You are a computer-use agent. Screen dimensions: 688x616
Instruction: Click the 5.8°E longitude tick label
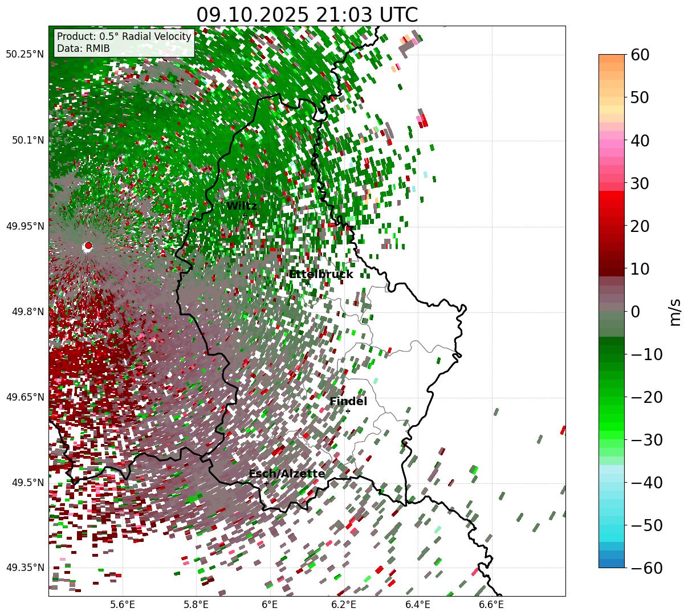point(196,605)
